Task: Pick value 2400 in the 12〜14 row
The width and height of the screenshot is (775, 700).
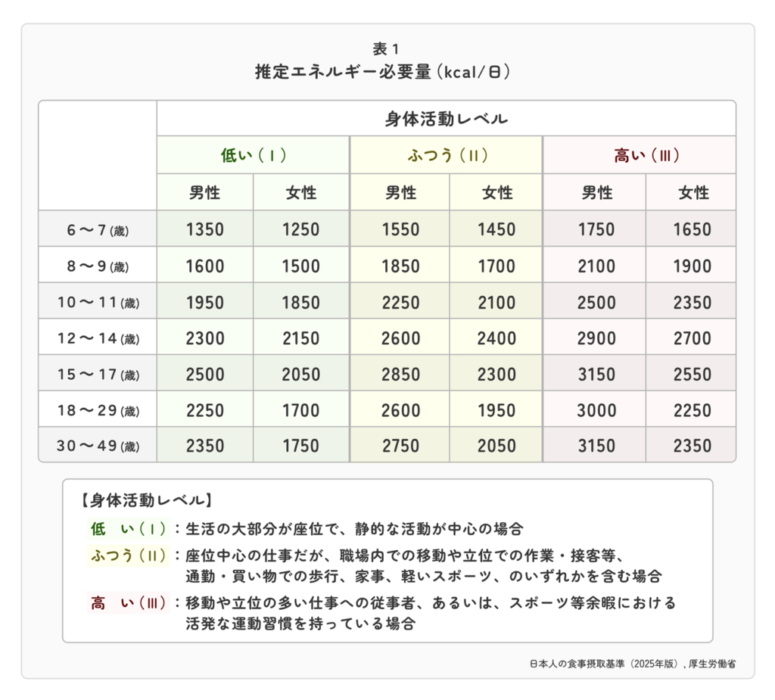Action: [x=496, y=338]
